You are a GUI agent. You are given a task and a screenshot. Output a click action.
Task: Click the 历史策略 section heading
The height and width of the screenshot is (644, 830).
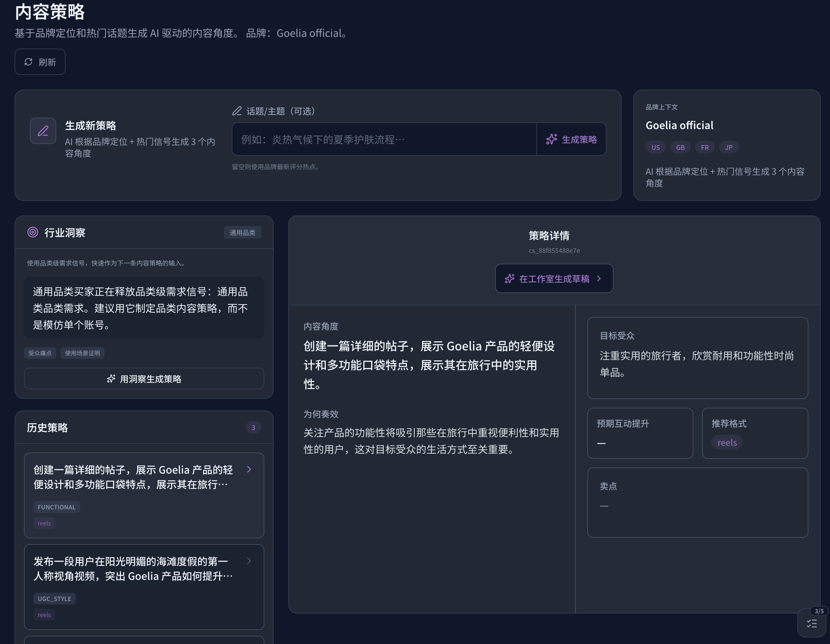[x=47, y=428]
